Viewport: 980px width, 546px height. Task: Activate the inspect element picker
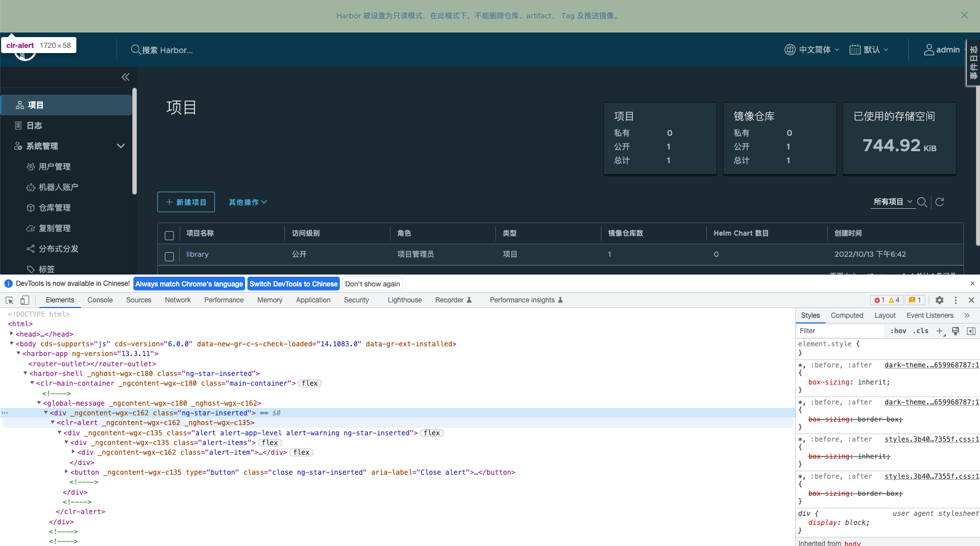(x=10, y=300)
